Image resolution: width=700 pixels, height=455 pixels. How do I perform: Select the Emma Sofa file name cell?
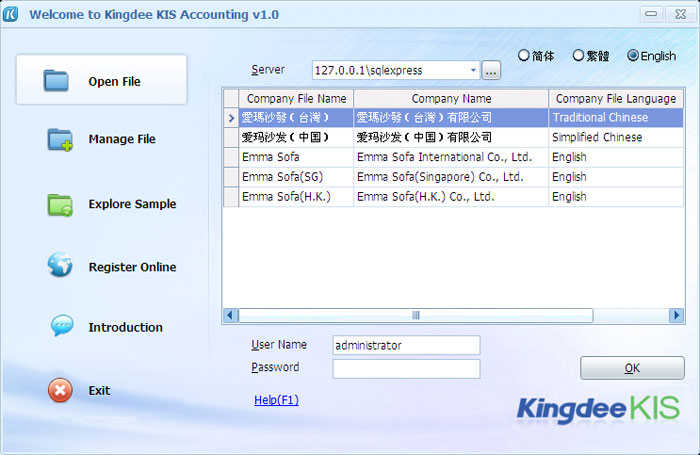pos(296,157)
